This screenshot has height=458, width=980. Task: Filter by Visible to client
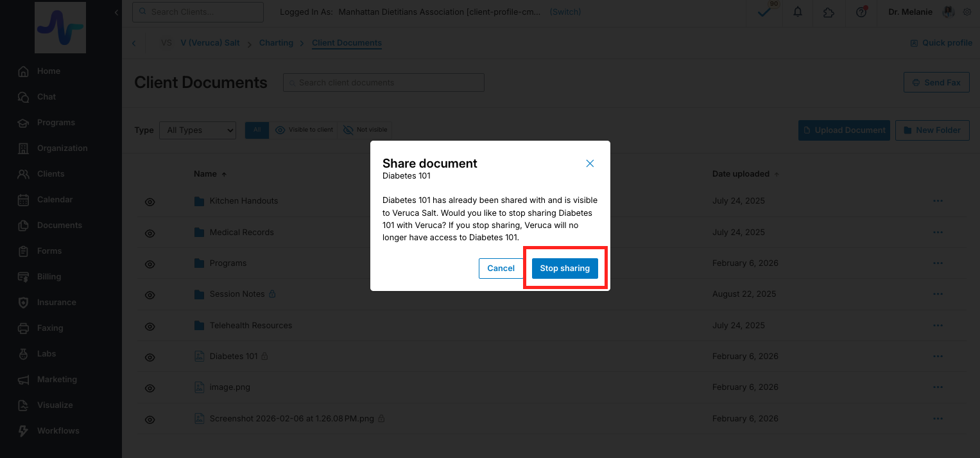pos(304,130)
